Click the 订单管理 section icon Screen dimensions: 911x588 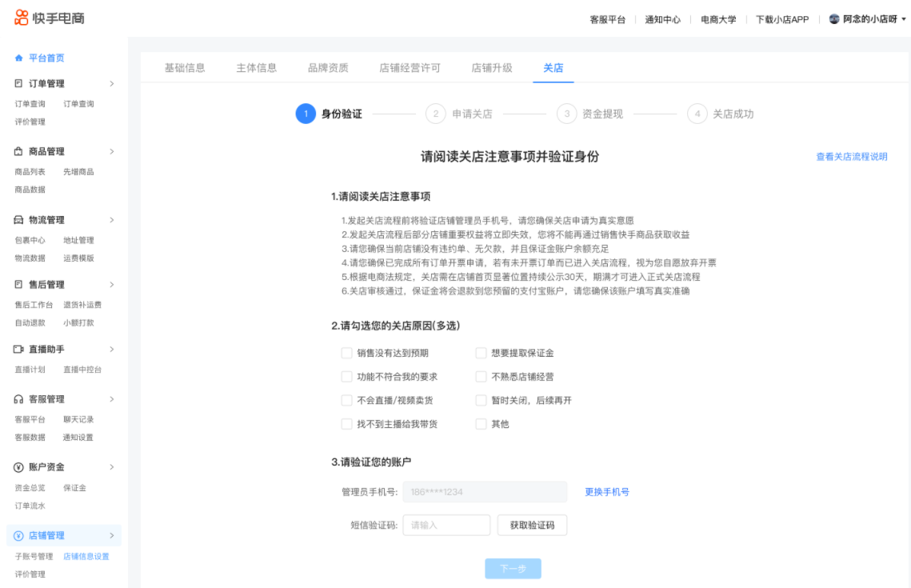pos(18,84)
